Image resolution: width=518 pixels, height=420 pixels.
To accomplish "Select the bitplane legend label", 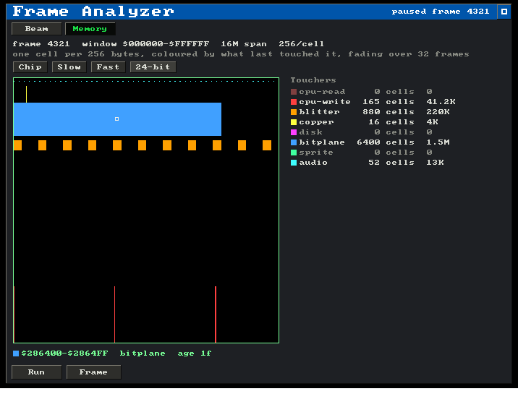I will coord(322,142).
